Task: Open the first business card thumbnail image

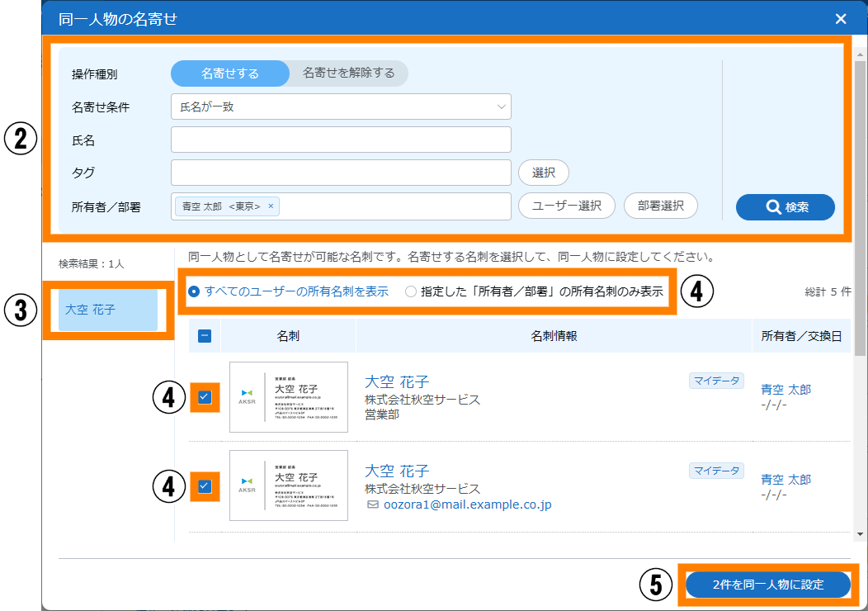Action: click(x=289, y=397)
